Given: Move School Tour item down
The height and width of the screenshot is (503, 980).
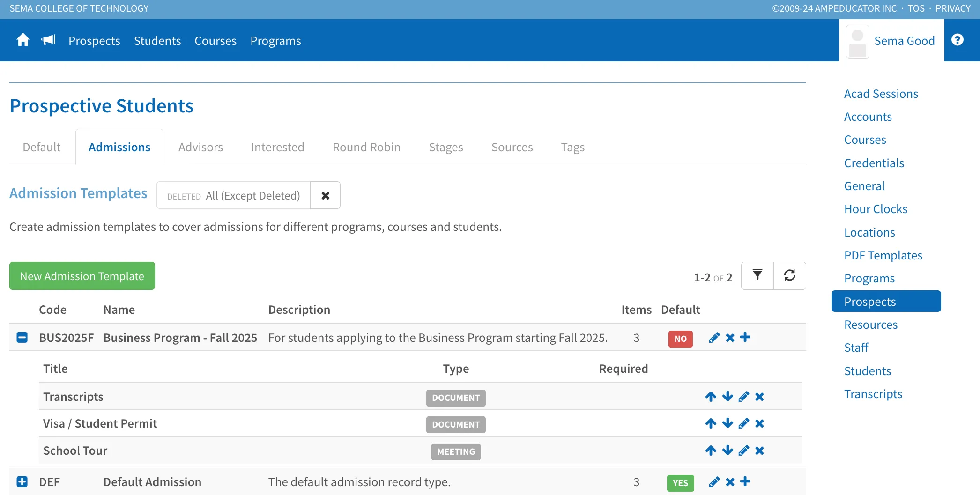Looking at the screenshot, I should tap(728, 451).
